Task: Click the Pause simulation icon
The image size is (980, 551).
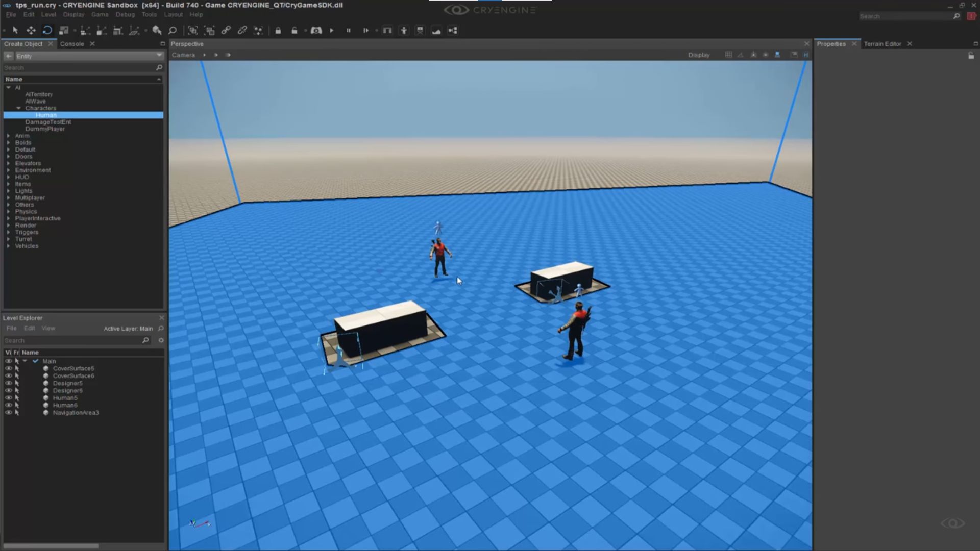Action: (349, 31)
